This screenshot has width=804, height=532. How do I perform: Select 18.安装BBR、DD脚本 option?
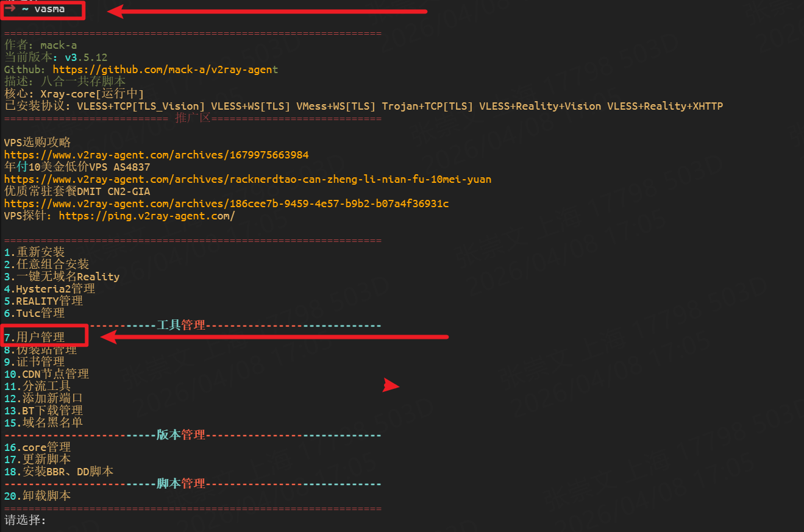[59, 472]
